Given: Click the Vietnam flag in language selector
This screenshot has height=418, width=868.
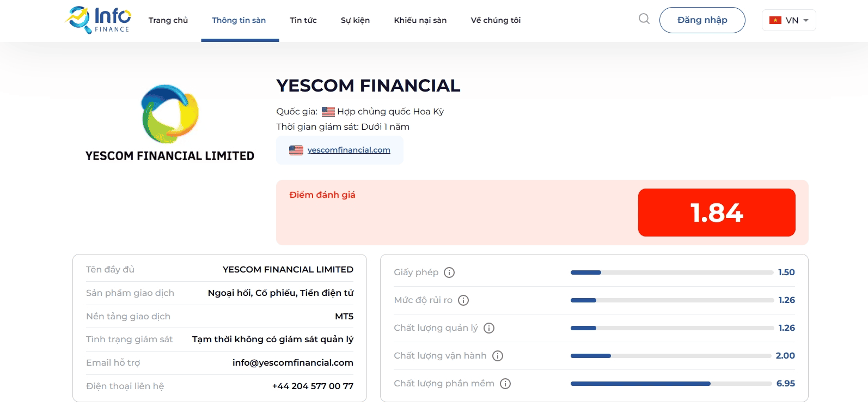Looking at the screenshot, I should coord(775,20).
